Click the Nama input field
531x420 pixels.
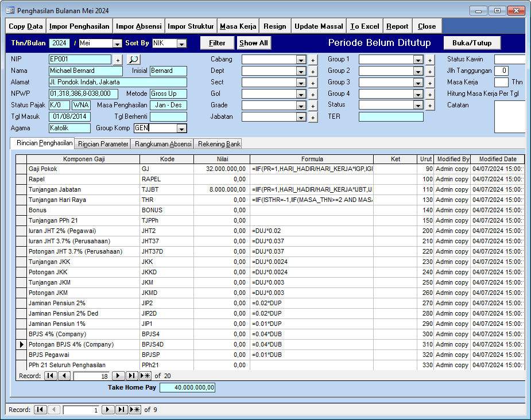(86, 71)
